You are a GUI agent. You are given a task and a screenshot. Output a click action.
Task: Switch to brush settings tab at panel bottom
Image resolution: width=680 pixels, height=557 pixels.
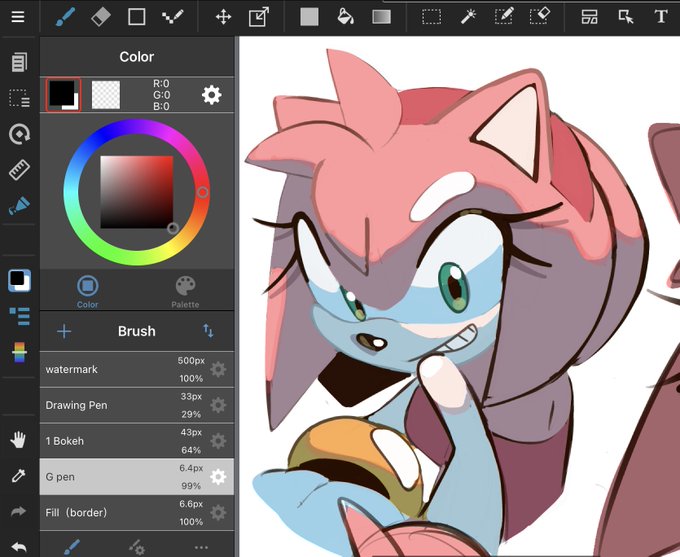[x=137, y=547]
